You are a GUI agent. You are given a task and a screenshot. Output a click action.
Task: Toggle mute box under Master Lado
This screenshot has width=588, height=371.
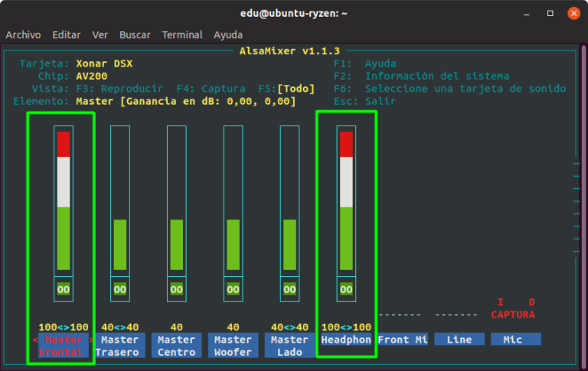(x=289, y=289)
